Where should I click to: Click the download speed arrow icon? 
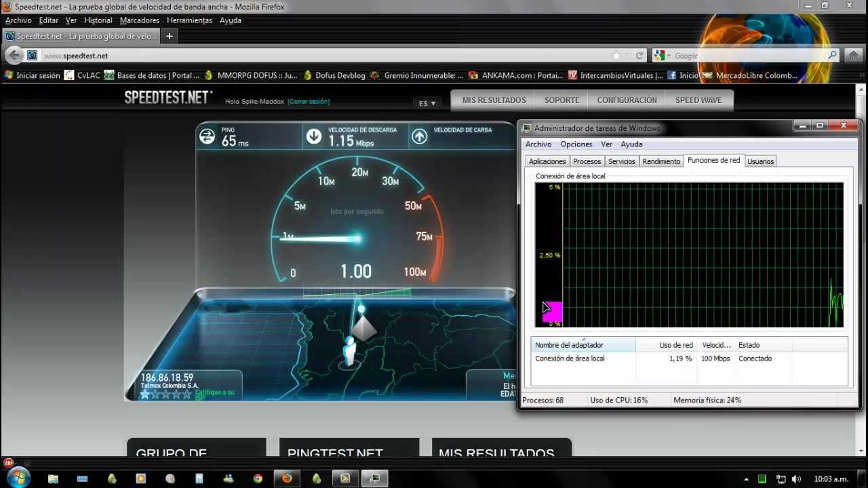(x=313, y=136)
